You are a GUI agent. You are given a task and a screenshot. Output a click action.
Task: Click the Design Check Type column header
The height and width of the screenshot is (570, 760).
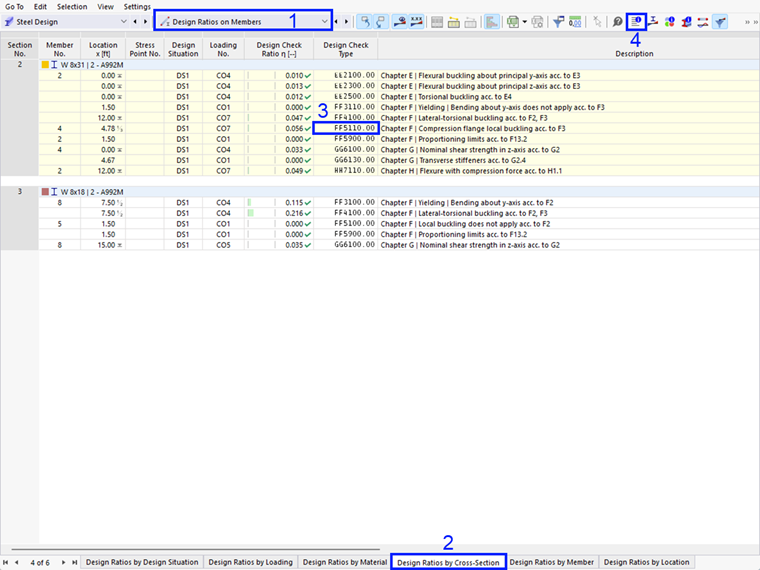(x=346, y=49)
